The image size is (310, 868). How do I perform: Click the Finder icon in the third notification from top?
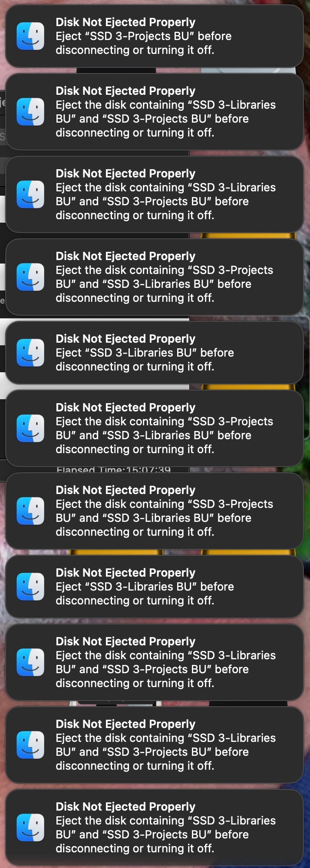[30, 194]
